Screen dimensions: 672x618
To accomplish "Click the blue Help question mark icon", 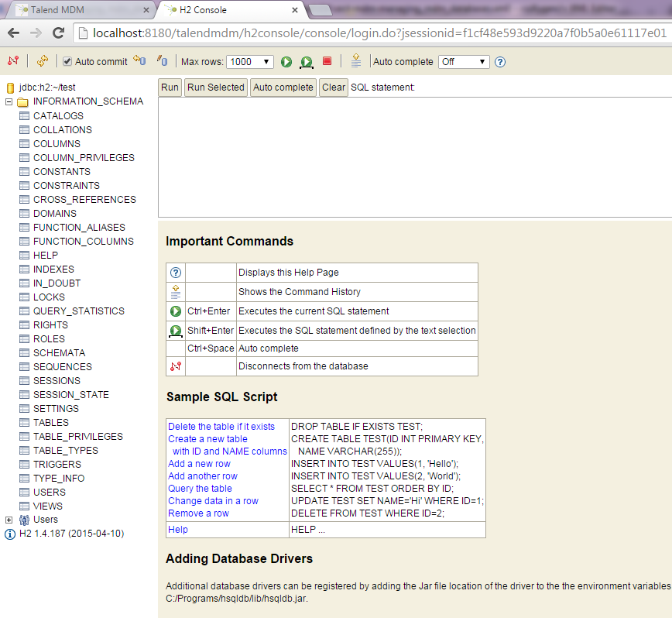I will [x=500, y=62].
